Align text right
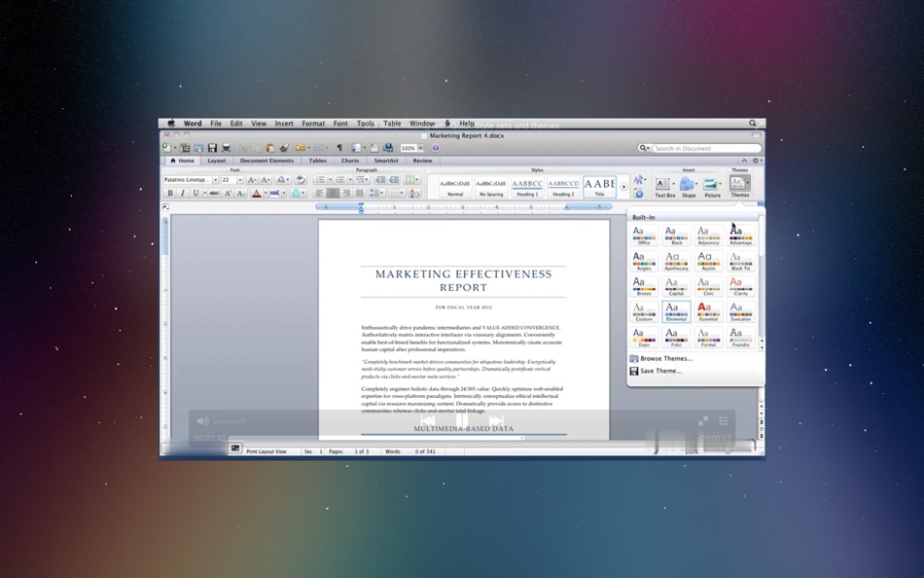The image size is (924, 578). (x=346, y=193)
